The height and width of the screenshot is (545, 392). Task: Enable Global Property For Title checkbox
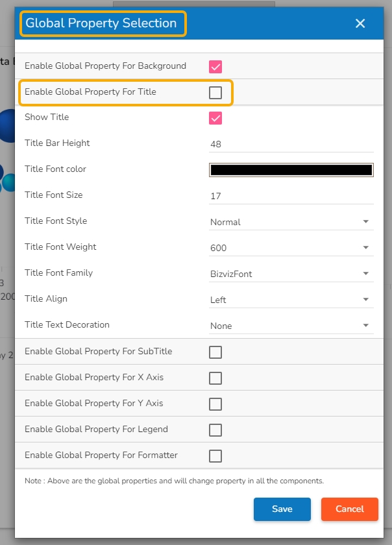click(215, 93)
